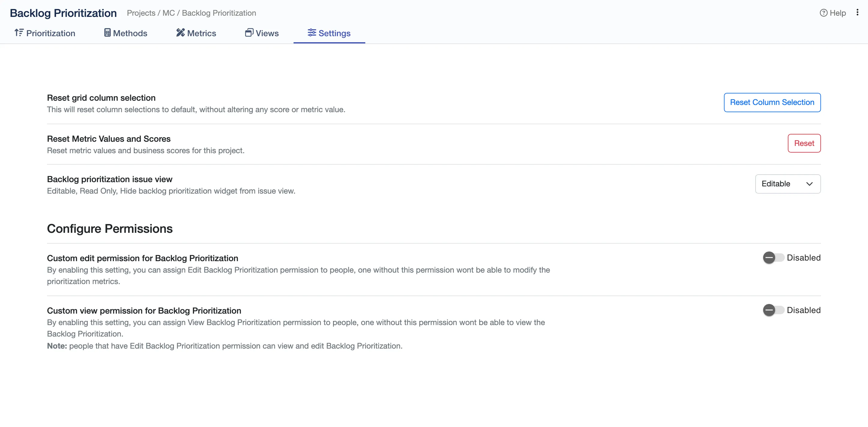Open the Prioritization tab
Viewport: 868px width, 427px height.
(x=45, y=33)
